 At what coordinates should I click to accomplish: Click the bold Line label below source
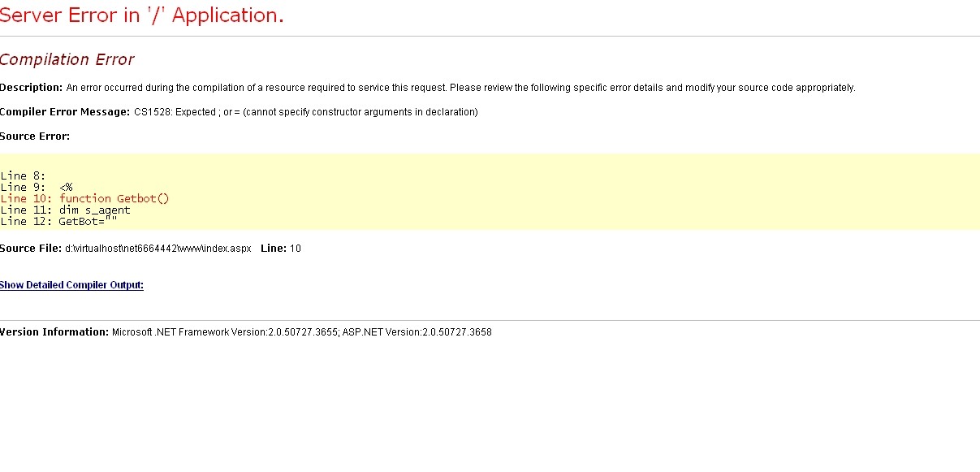point(274,249)
